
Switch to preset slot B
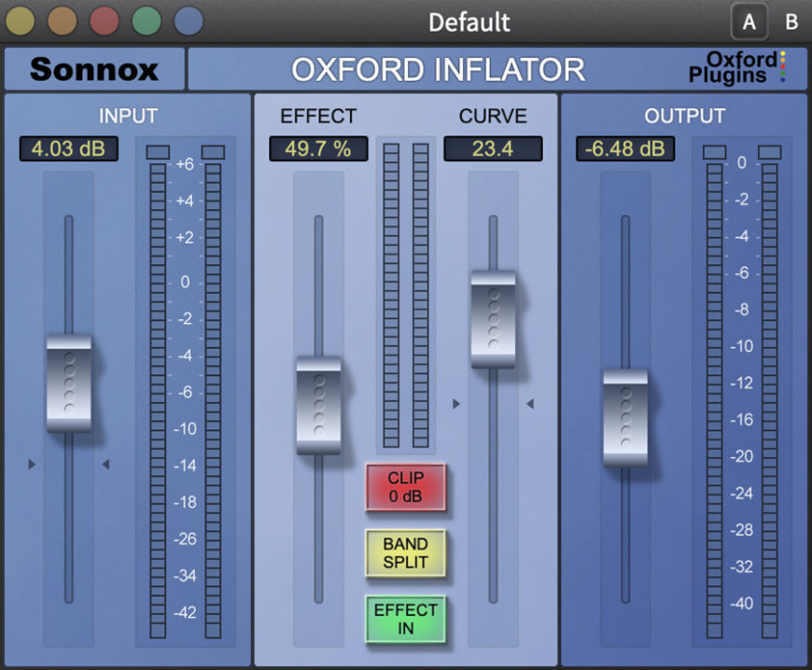click(791, 21)
